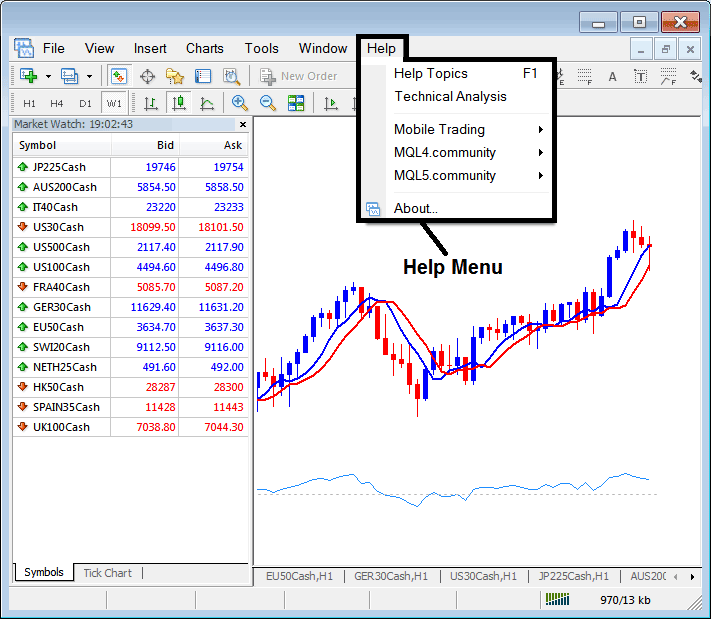711x619 pixels.
Task: Toggle the Terminal window icon
Action: 203,76
